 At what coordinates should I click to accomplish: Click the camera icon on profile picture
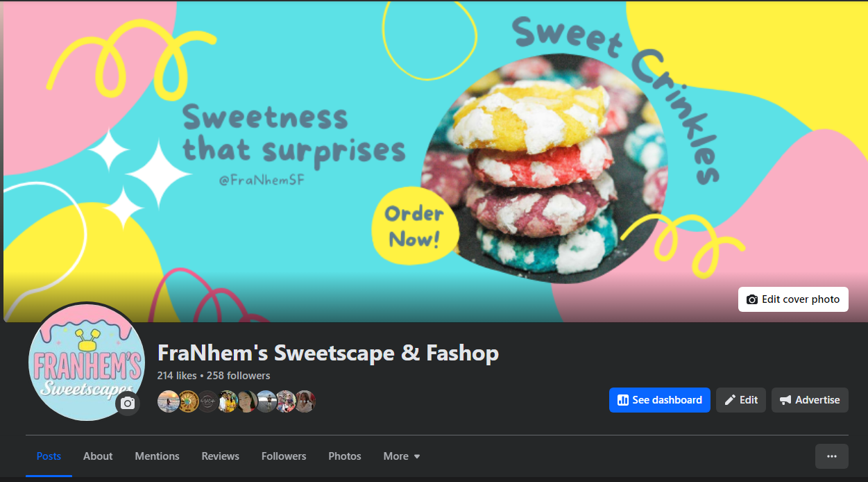(128, 403)
